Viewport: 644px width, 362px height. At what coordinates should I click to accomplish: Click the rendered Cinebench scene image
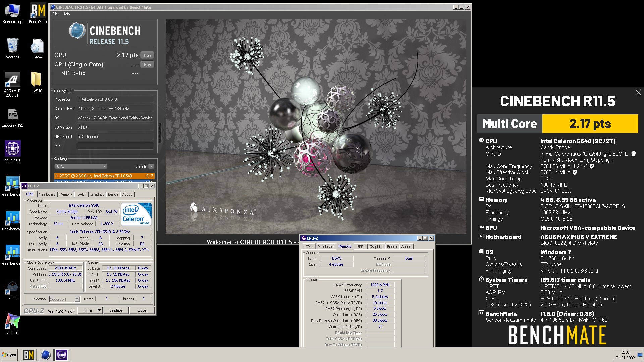(316, 127)
